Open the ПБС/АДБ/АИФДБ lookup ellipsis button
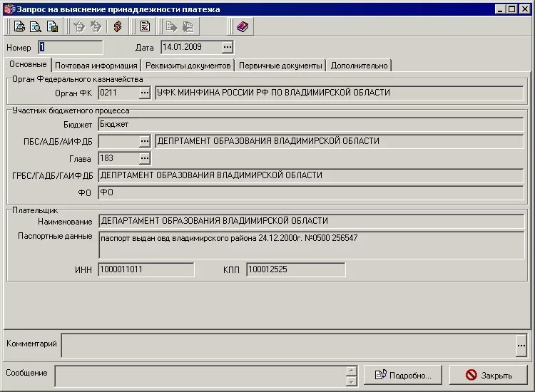Viewport: 535px width, 392px height. [145, 141]
